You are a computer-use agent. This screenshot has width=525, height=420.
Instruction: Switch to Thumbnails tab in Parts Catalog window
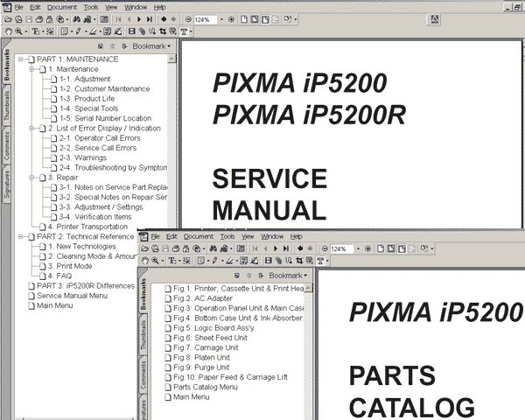coord(143,335)
